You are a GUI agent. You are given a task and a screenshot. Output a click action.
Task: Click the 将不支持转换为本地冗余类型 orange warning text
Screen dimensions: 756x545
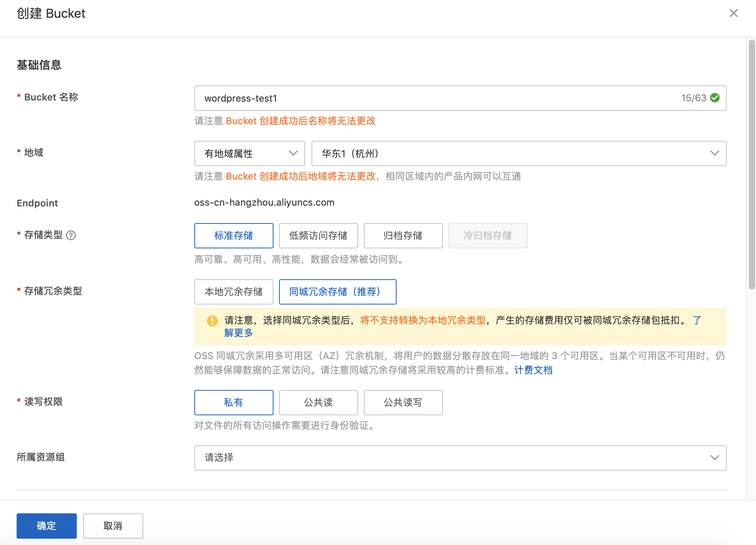[x=422, y=320]
